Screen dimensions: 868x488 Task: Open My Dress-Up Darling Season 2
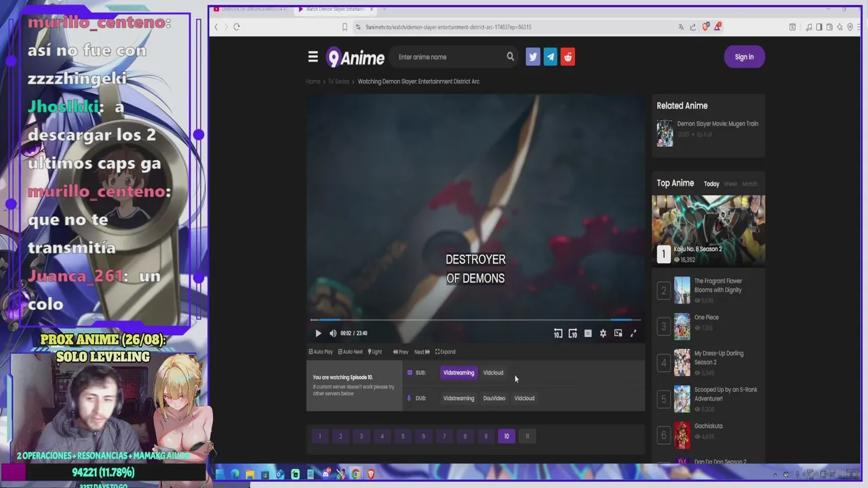(x=719, y=358)
